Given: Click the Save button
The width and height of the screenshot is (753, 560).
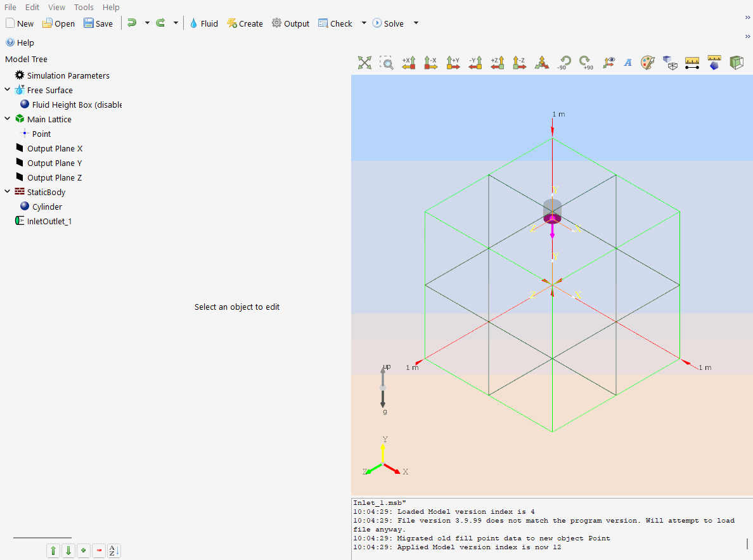Looking at the screenshot, I should click(98, 23).
